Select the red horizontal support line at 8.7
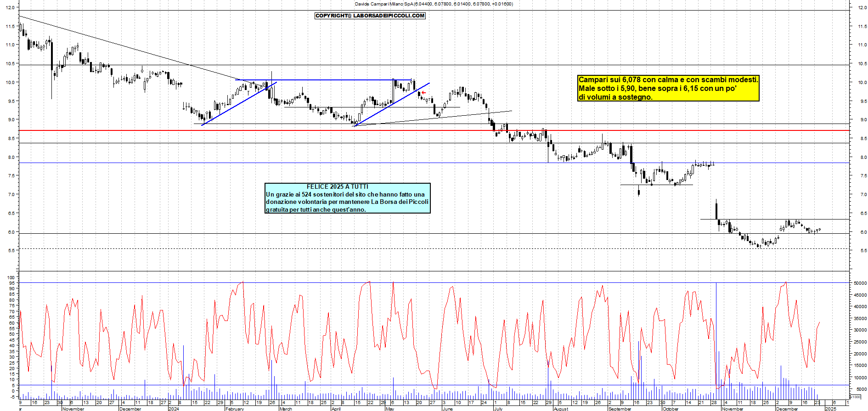This screenshot has width=868, height=411. pyautogui.click(x=434, y=130)
